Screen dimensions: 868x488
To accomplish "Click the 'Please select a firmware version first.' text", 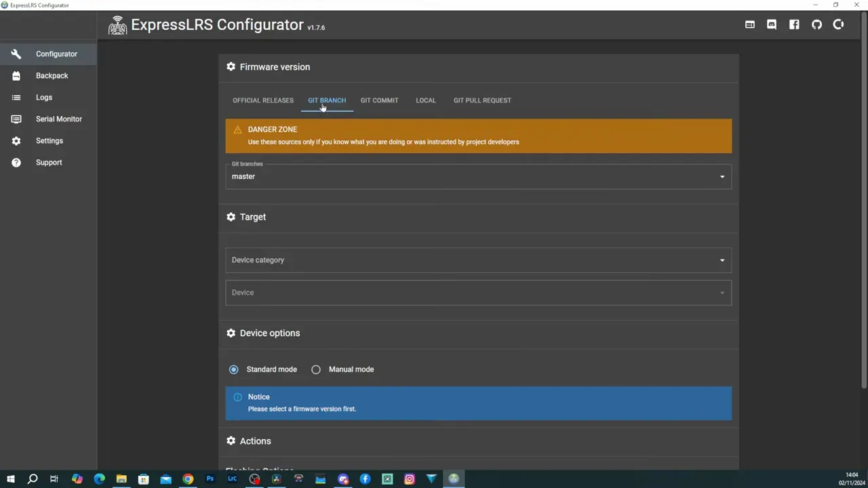I will tap(302, 409).
